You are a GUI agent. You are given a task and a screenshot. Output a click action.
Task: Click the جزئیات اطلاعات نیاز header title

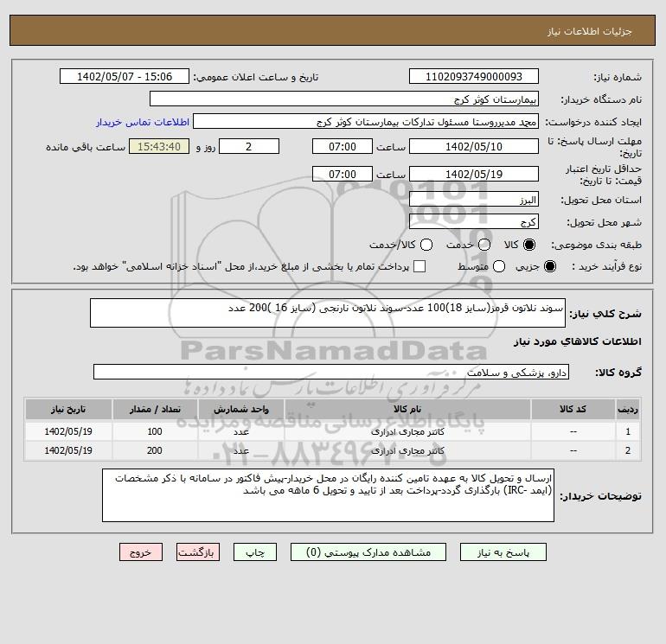pos(589,31)
